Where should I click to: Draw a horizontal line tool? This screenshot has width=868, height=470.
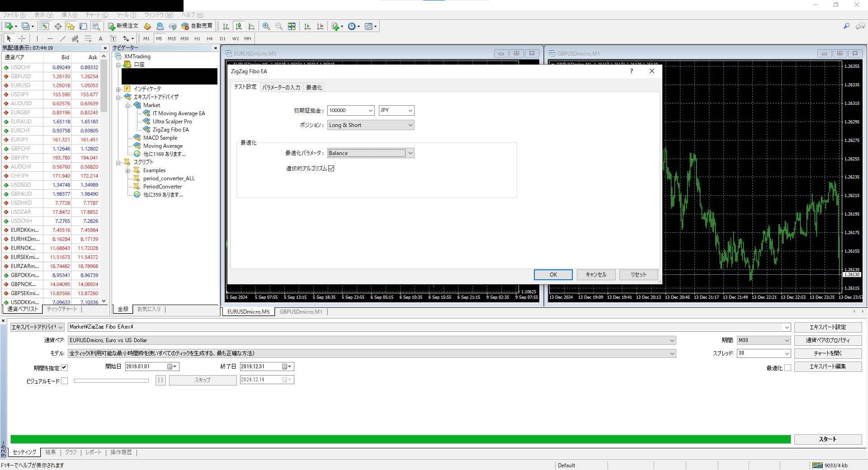click(x=50, y=38)
